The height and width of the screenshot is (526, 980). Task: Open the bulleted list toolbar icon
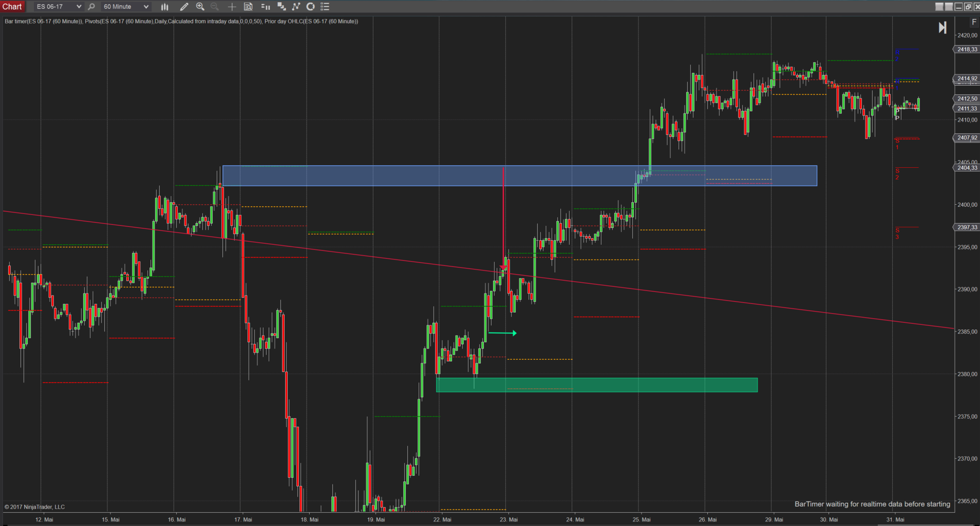pyautogui.click(x=325, y=7)
